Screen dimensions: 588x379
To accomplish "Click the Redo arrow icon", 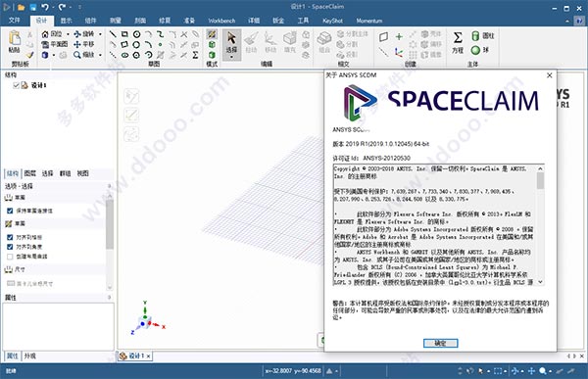I will (x=63, y=7).
